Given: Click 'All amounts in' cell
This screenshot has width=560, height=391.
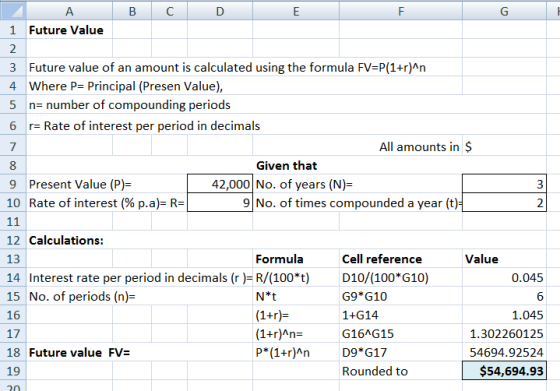Looking at the screenshot, I should (419, 147).
